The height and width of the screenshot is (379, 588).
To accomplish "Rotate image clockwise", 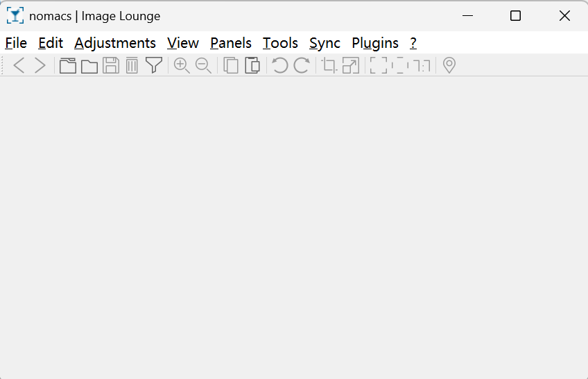I will click(x=302, y=65).
